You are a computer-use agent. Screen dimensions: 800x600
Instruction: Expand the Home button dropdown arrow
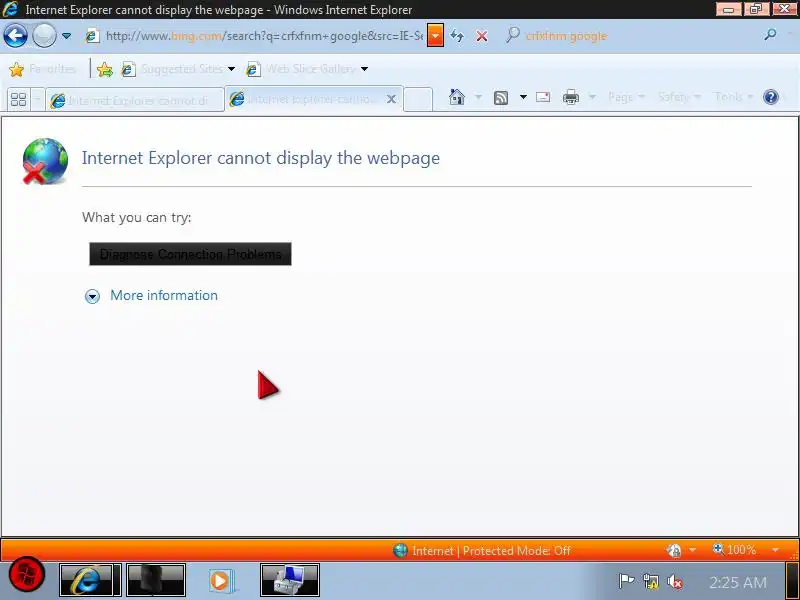pyautogui.click(x=478, y=96)
